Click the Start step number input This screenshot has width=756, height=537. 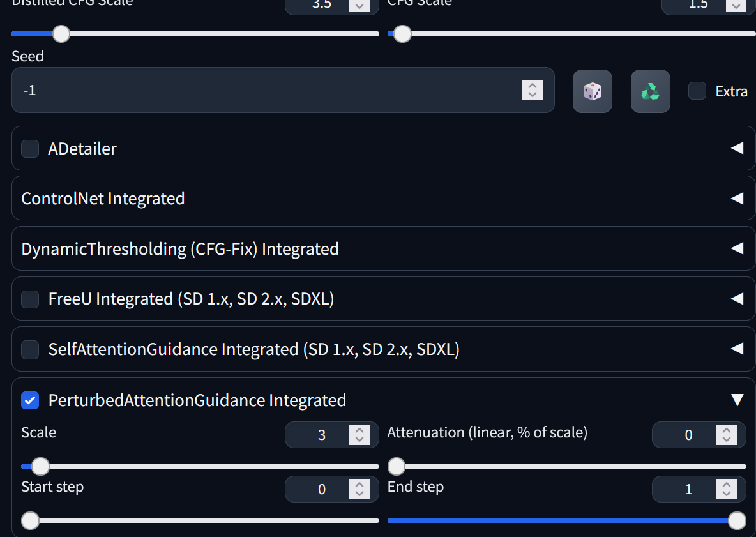[332, 489]
